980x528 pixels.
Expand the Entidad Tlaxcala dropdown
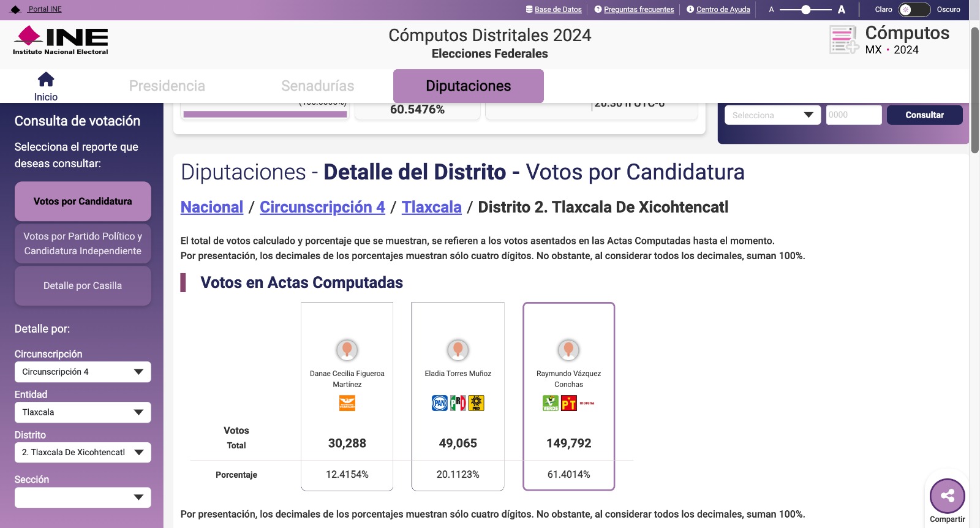(x=83, y=412)
